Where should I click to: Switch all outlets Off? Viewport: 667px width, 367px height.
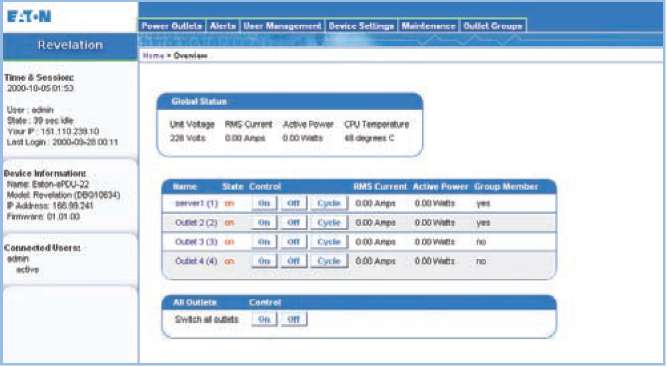pos(294,319)
